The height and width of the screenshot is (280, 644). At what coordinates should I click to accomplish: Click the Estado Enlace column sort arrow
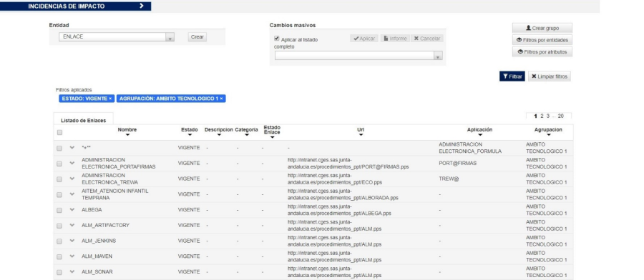(x=272, y=137)
